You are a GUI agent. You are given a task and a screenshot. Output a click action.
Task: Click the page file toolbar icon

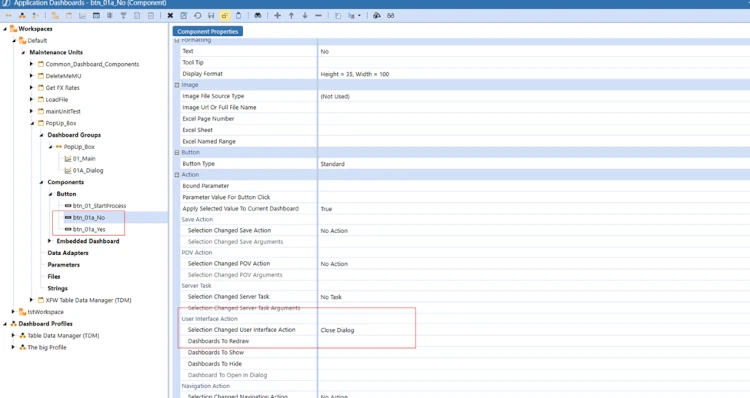click(x=137, y=16)
